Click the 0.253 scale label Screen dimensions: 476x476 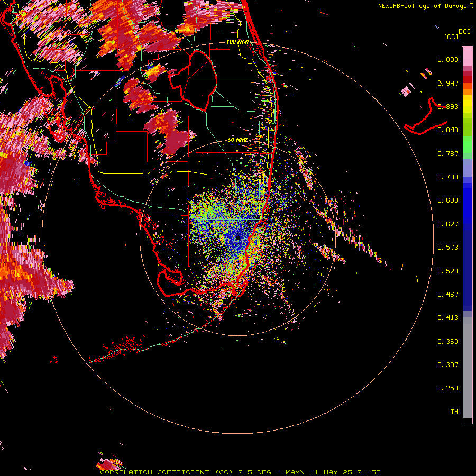click(x=448, y=388)
